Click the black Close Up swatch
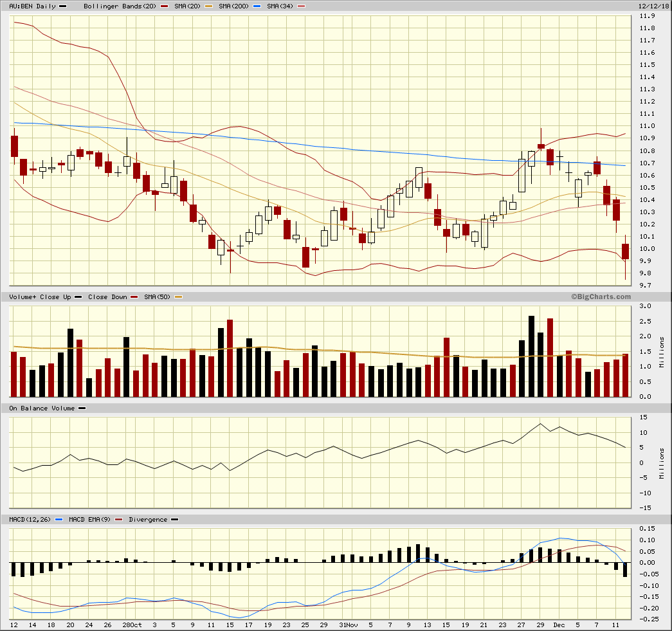The height and width of the screenshot is (631, 672). (x=78, y=297)
